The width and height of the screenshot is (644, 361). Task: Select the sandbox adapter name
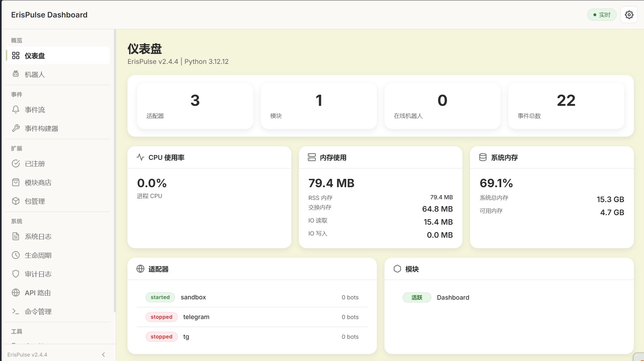pyautogui.click(x=193, y=297)
